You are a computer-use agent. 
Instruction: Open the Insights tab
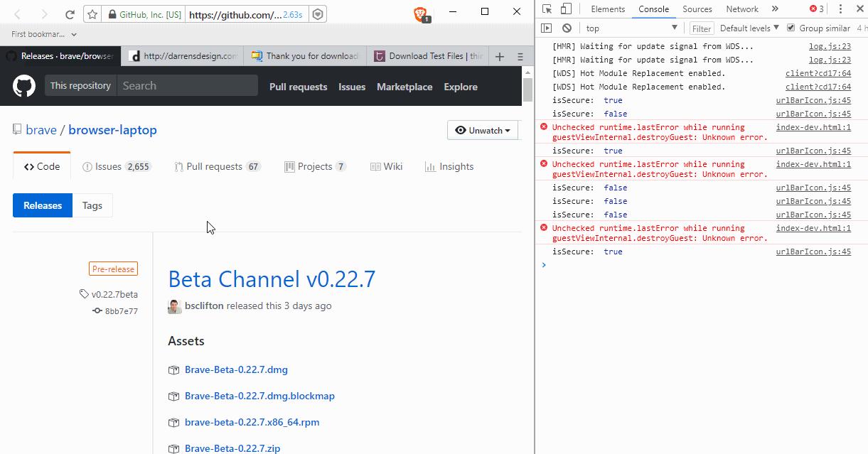449,167
